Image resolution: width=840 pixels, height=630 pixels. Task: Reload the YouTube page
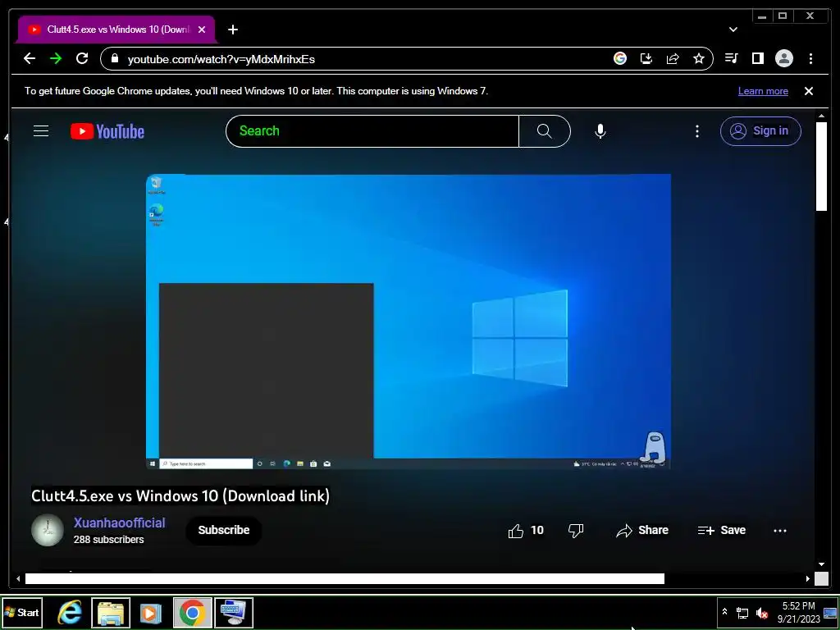tap(82, 58)
